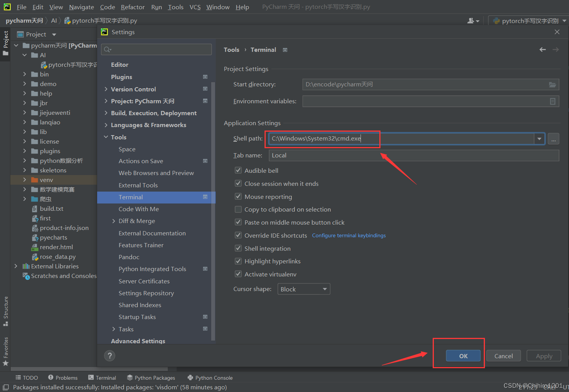Image resolution: width=569 pixels, height=392 pixels.
Task: Click the help question mark button
Action: (109, 356)
